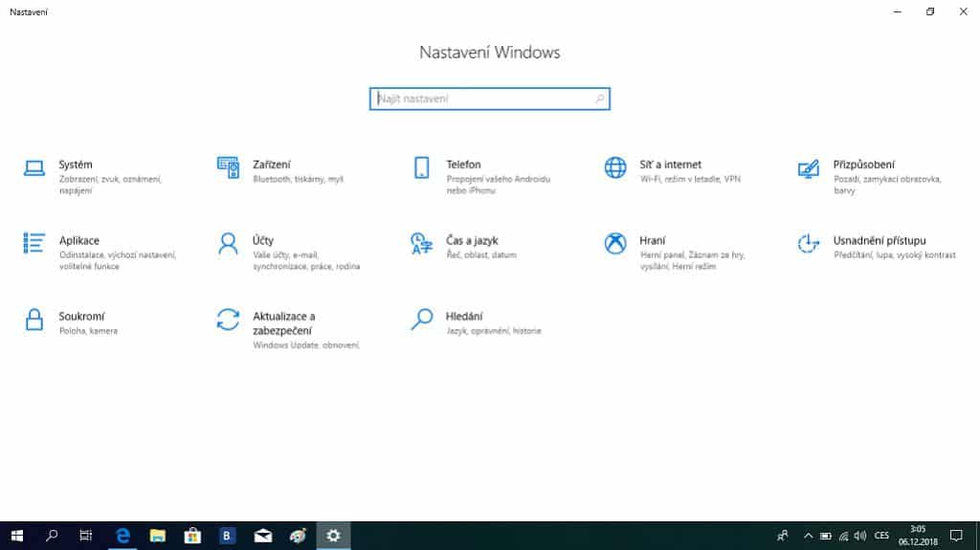Click the Telefon category title
This screenshot has height=550, width=980.
[x=463, y=165]
